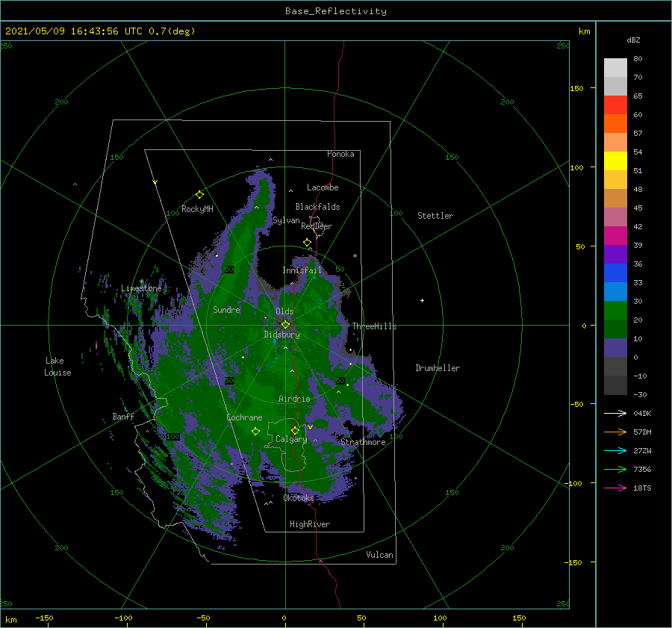Pick the purple 36-39 dBZ swatch
The width and height of the screenshot is (672, 628).
(615, 255)
